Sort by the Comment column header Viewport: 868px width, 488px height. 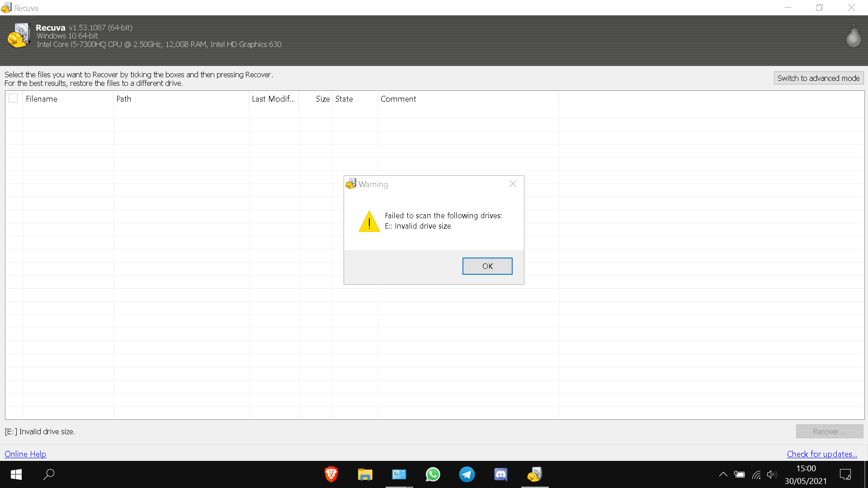(468, 99)
